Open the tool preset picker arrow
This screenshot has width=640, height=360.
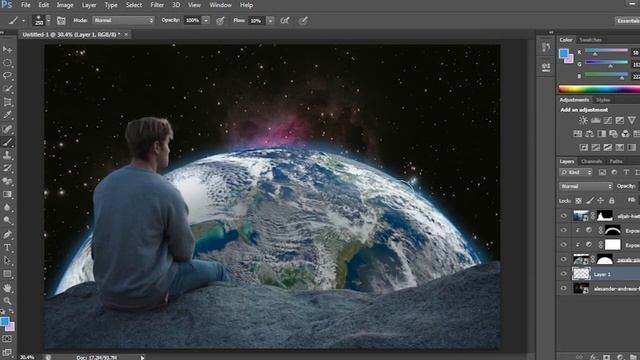click(x=23, y=20)
